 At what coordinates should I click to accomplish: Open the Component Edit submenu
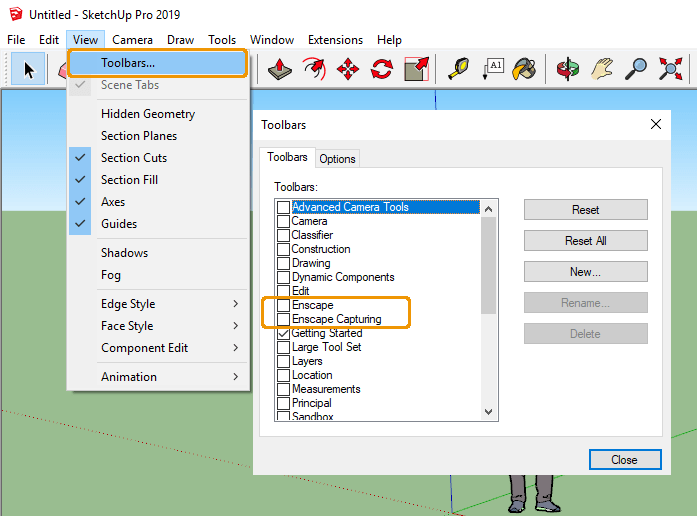coord(158,348)
